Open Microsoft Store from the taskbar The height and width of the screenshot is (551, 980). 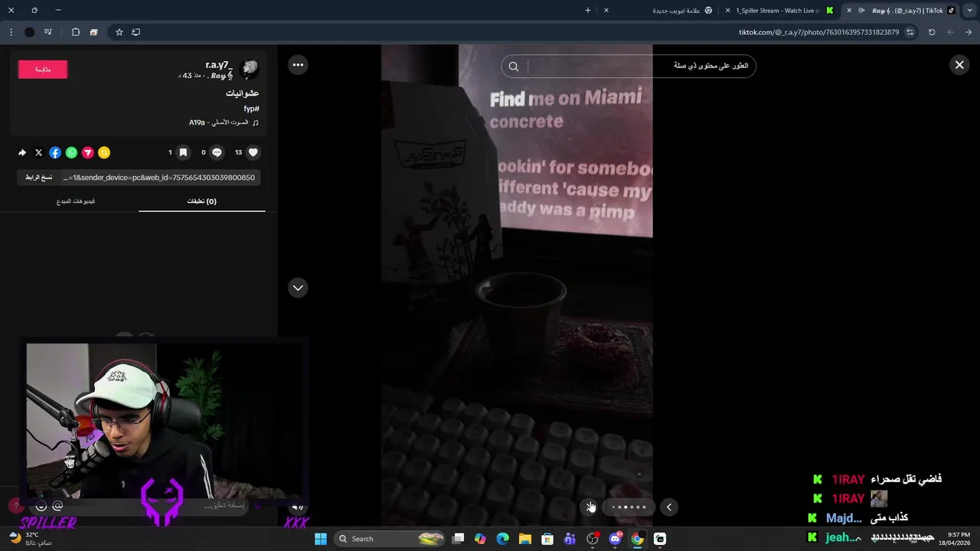547,539
